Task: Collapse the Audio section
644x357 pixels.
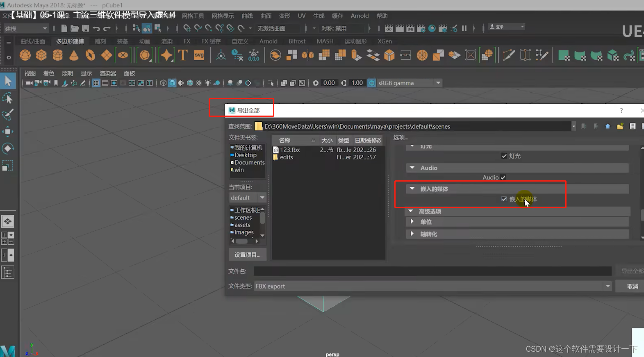Action: [x=412, y=168]
